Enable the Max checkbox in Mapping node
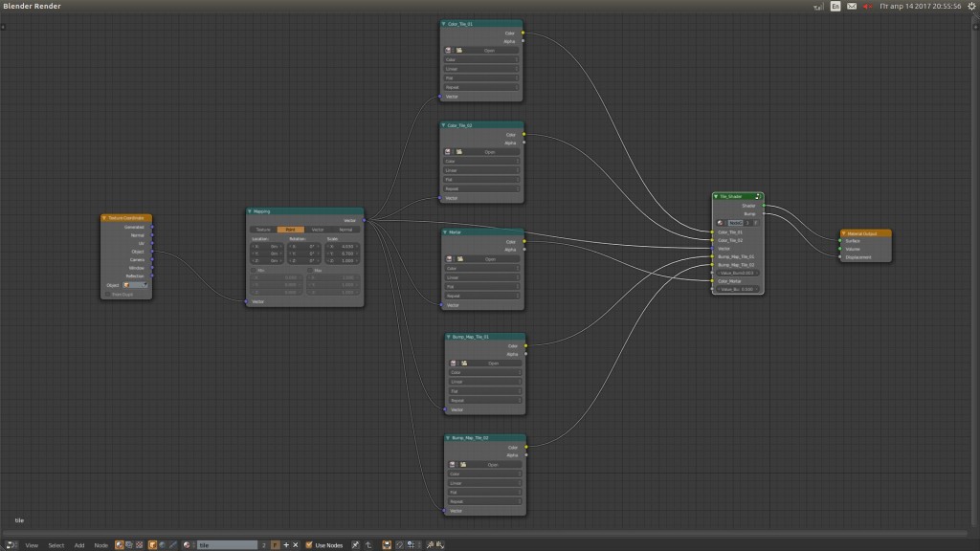The image size is (980, 551). coord(309,270)
